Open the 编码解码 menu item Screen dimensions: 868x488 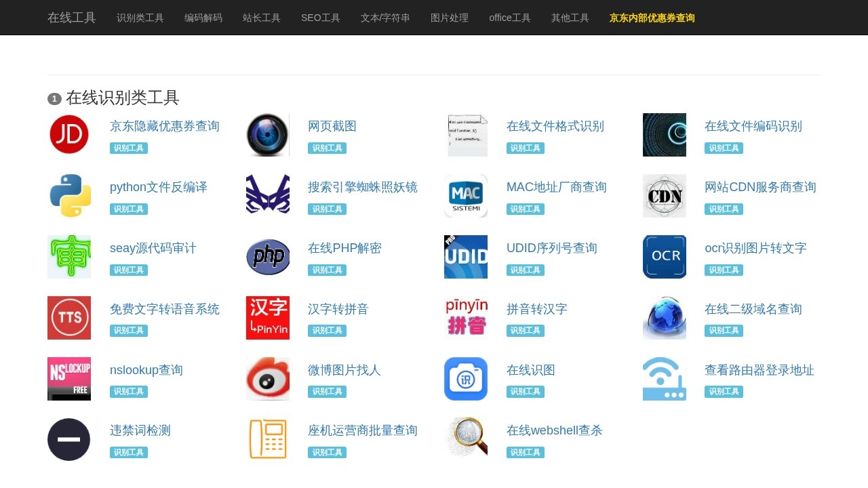click(203, 18)
